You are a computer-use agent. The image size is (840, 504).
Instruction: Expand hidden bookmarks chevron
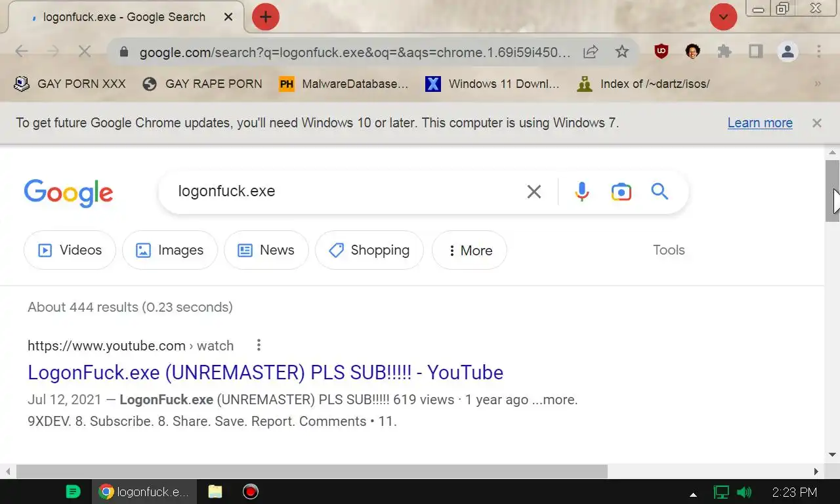(817, 84)
